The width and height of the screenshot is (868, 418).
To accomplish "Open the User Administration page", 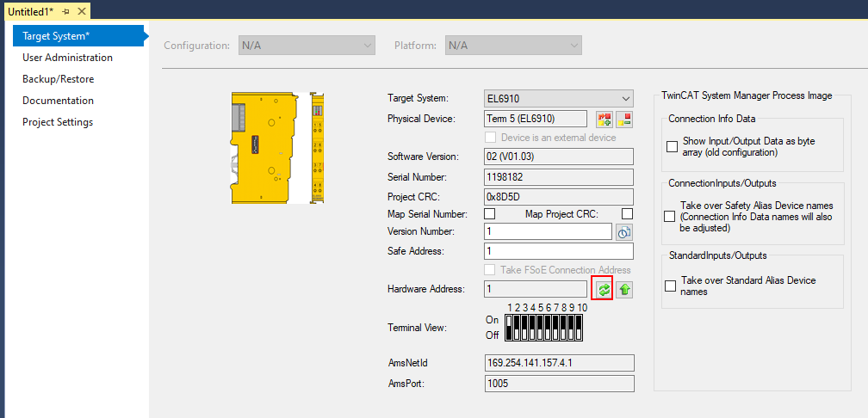I will [67, 58].
